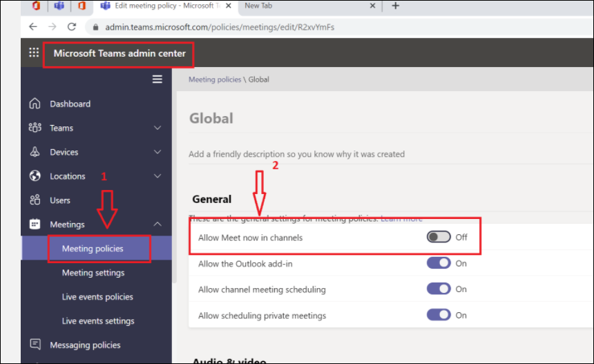Expand the Teams menu chevron
Image resolution: width=594 pixels, height=364 pixels.
point(157,128)
